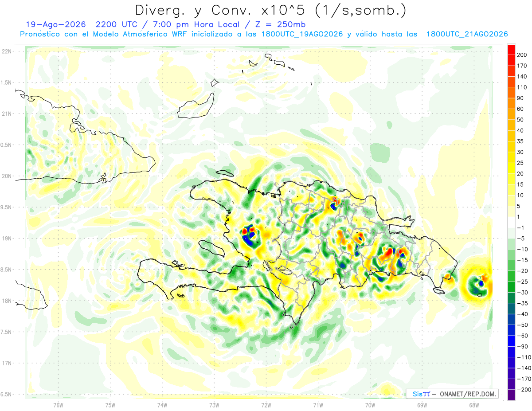Click the colorbar value "-90"

tap(522, 346)
